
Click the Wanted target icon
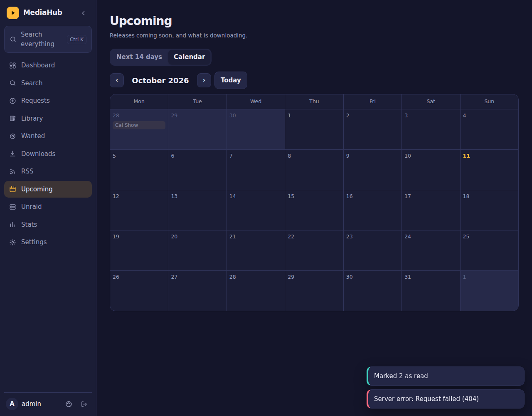tap(13, 136)
